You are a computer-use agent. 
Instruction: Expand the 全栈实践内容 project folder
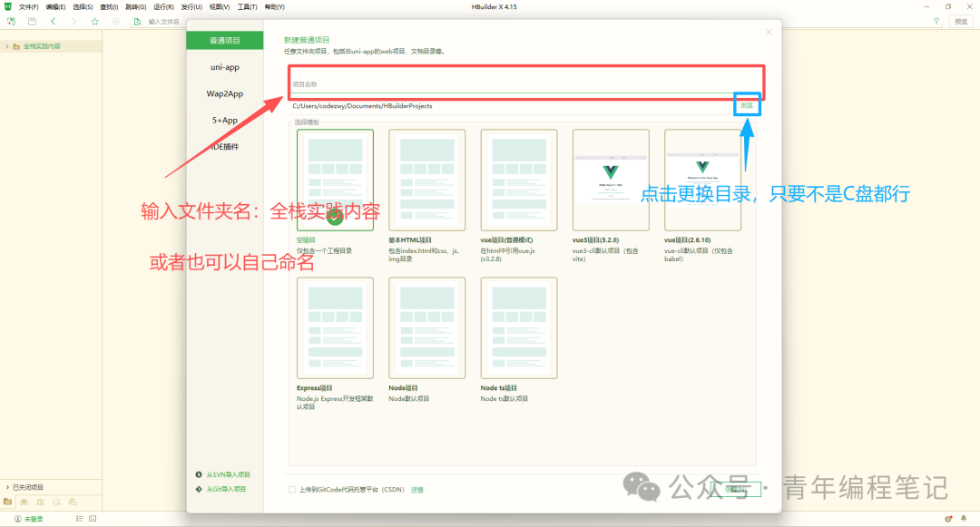7,46
